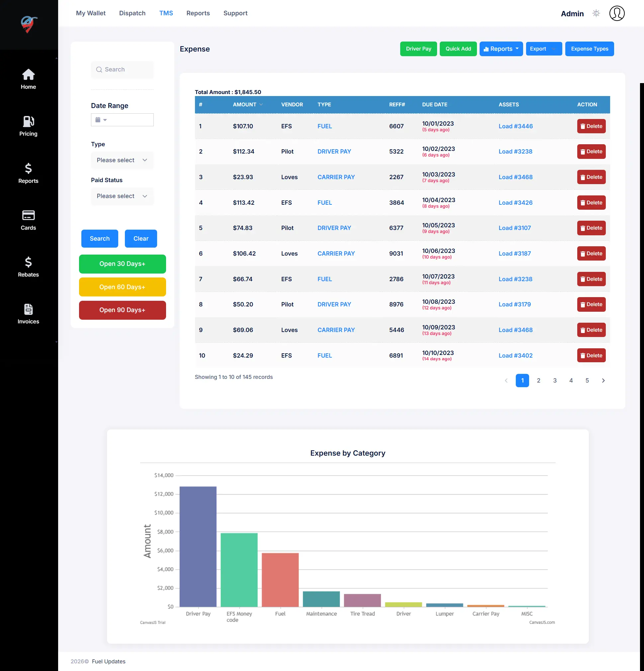Open Load #3107 link

click(514, 228)
